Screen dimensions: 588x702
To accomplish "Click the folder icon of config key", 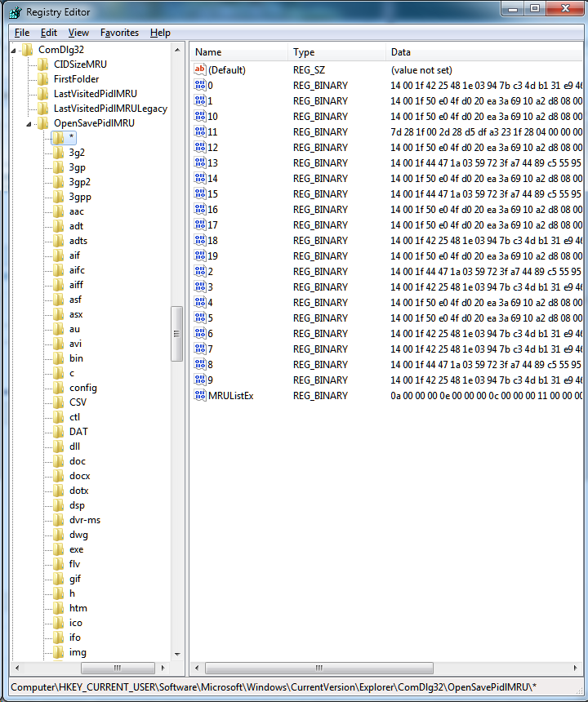I will (59, 388).
